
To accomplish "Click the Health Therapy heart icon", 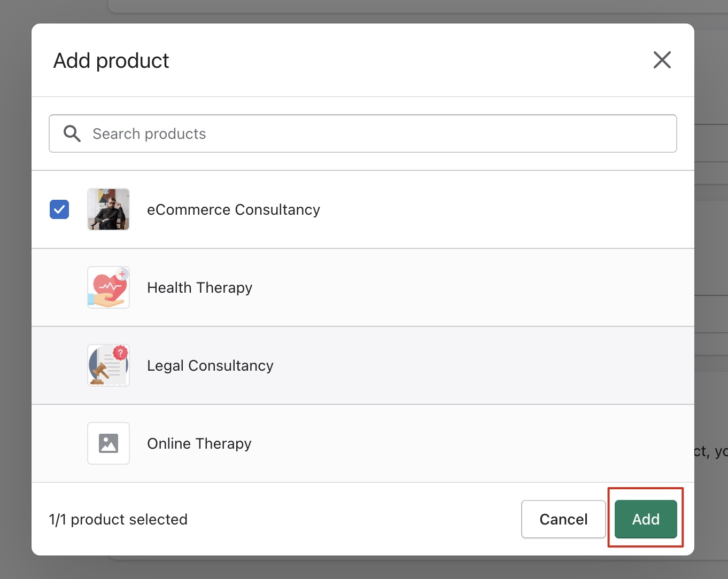I will click(109, 288).
